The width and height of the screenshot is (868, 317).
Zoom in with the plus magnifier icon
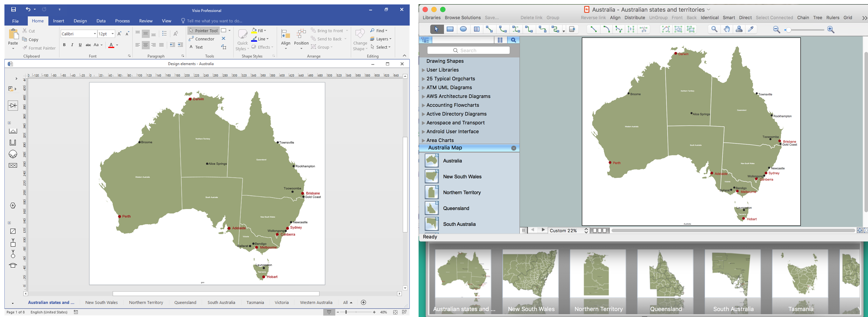pyautogui.click(x=831, y=30)
